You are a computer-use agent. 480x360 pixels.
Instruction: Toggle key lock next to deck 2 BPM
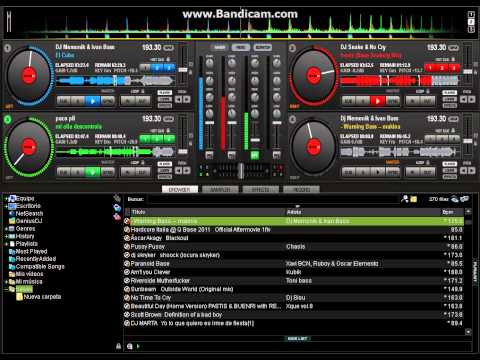453,48
